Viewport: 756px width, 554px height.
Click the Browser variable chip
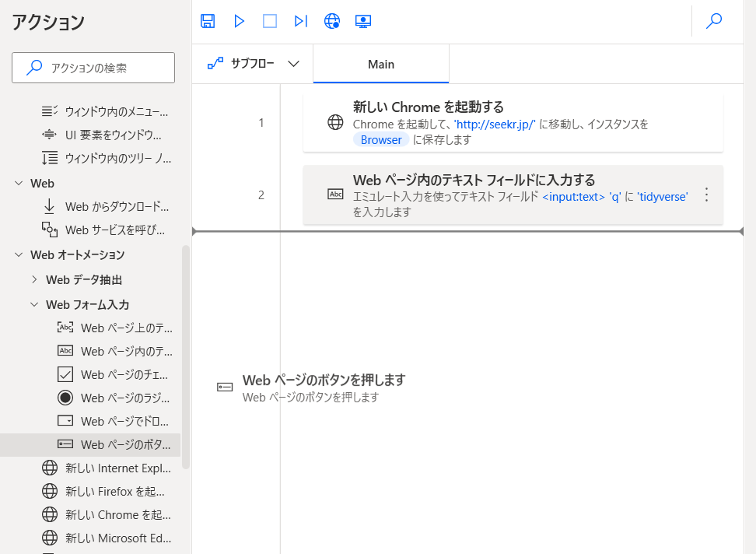pos(381,140)
